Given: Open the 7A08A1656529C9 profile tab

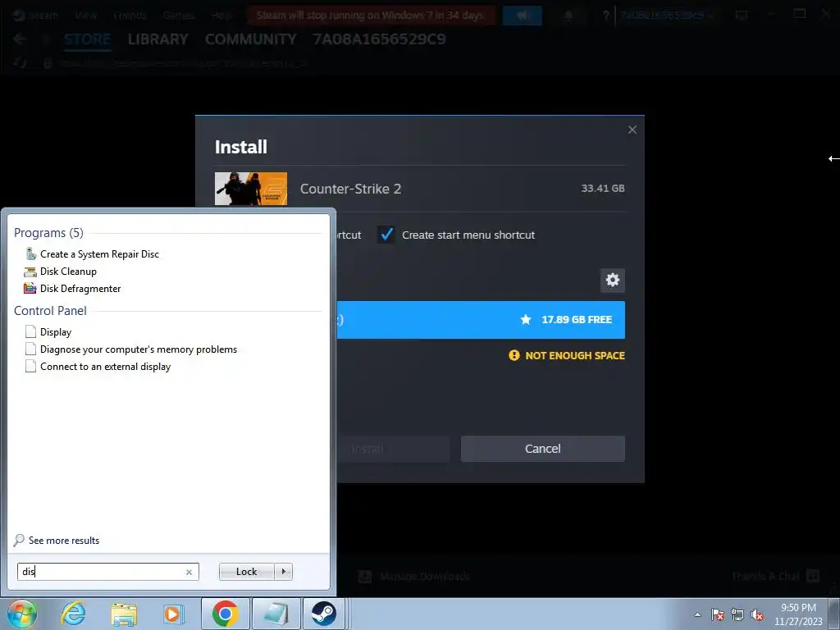Looking at the screenshot, I should [379, 39].
